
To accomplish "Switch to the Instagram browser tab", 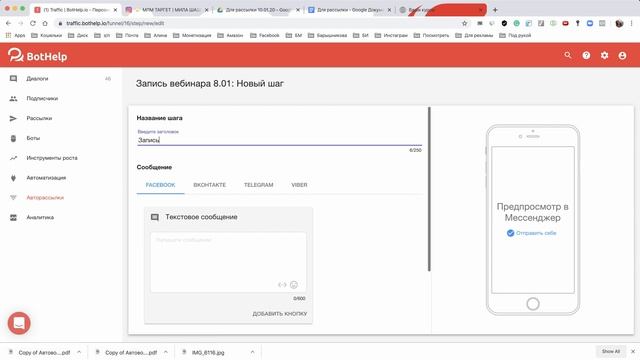I will pyautogui.click(x=167, y=9).
